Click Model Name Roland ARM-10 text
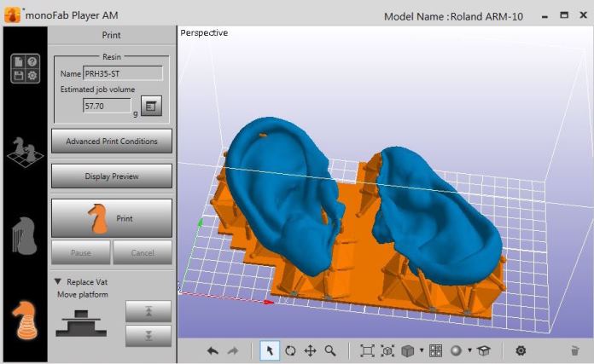The height and width of the screenshot is (364, 594). (453, 17)
